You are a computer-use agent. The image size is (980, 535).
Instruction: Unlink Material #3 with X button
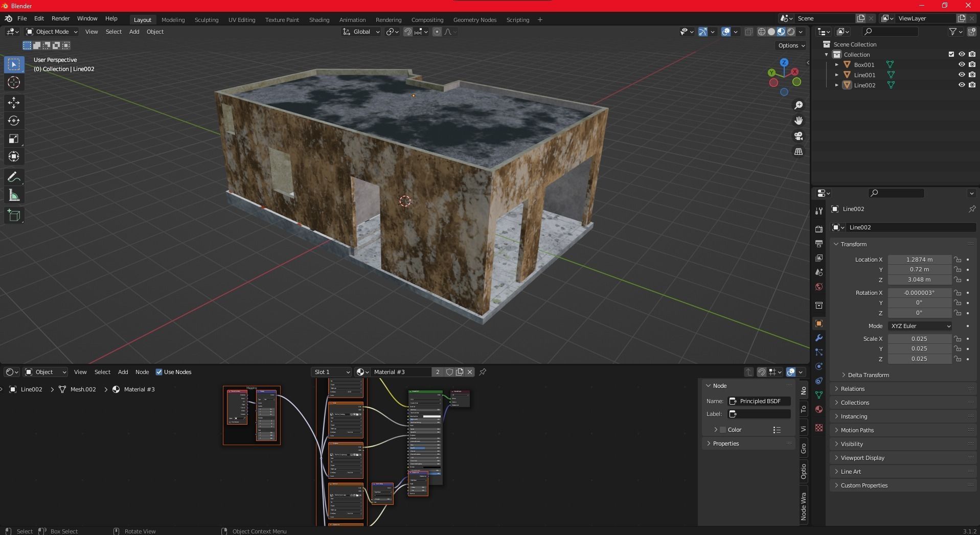pyautogui.click(x=470, y=372)
